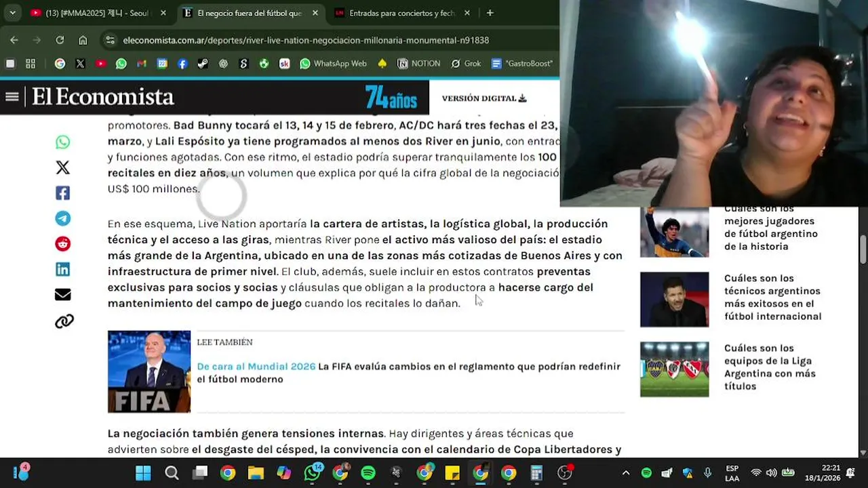Image resolution: width=868 pixels, height=488 pixels.
Task: Share article on LinkedIn icon
Action: point(62,269)
